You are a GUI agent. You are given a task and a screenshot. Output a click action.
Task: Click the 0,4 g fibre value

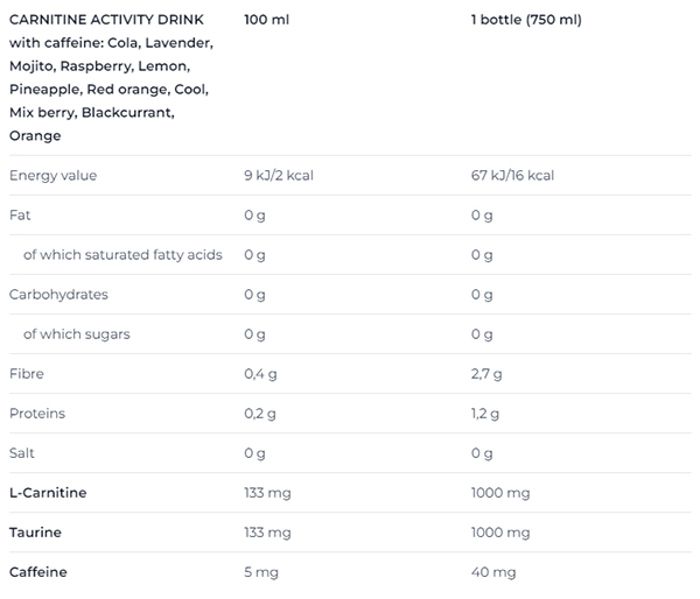coord(260,374)
